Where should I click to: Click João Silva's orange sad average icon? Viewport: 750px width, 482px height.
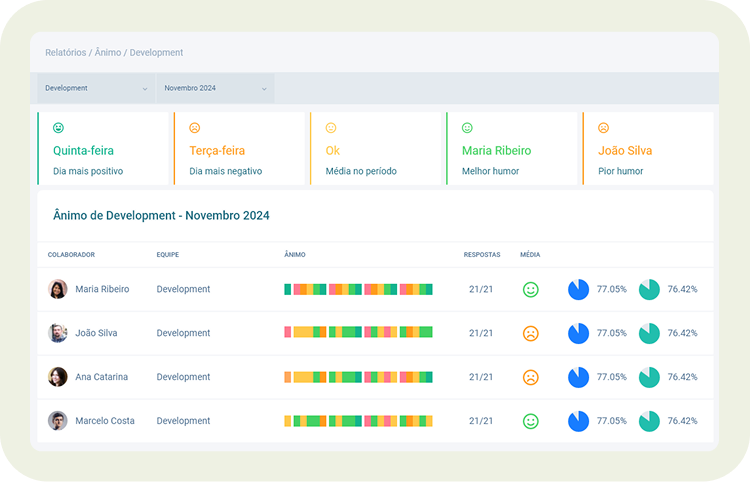point(531,333)
